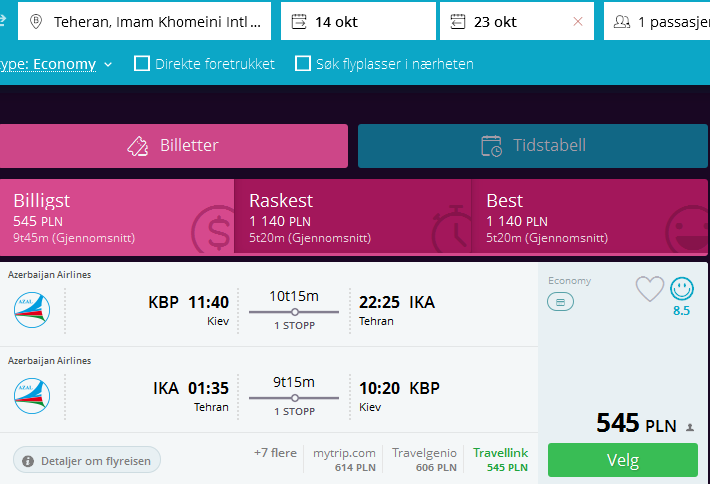Expand the Economy cabin type dropdown
Viewport: 710px width, 484px height.
pyautogui.click(x=54, y=64)
